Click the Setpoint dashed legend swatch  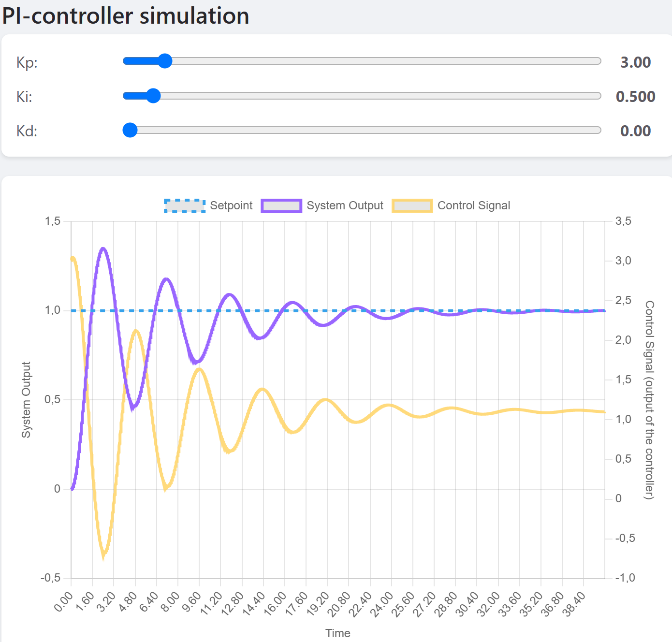click(185, 206)
